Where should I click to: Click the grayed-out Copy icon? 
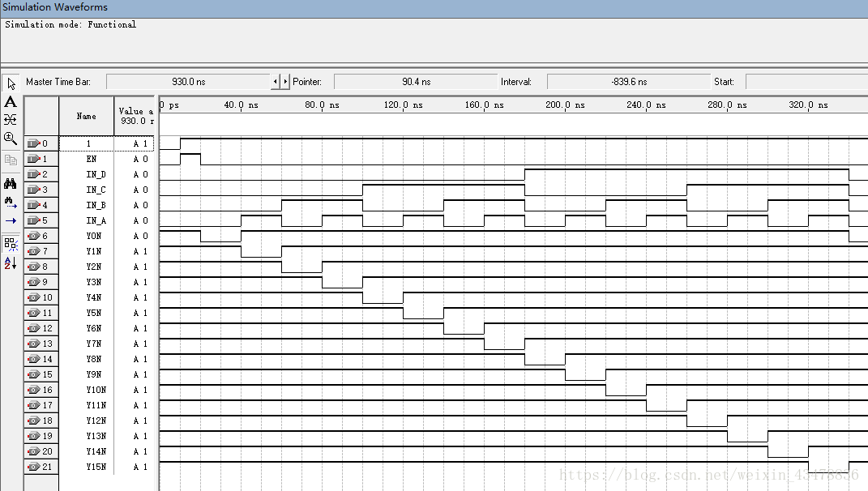[x=11, y=160]
